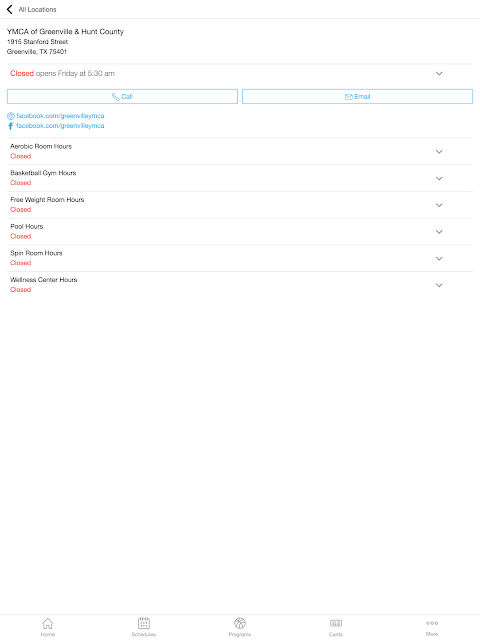Go back using the arrow icon

click(9, 9)
